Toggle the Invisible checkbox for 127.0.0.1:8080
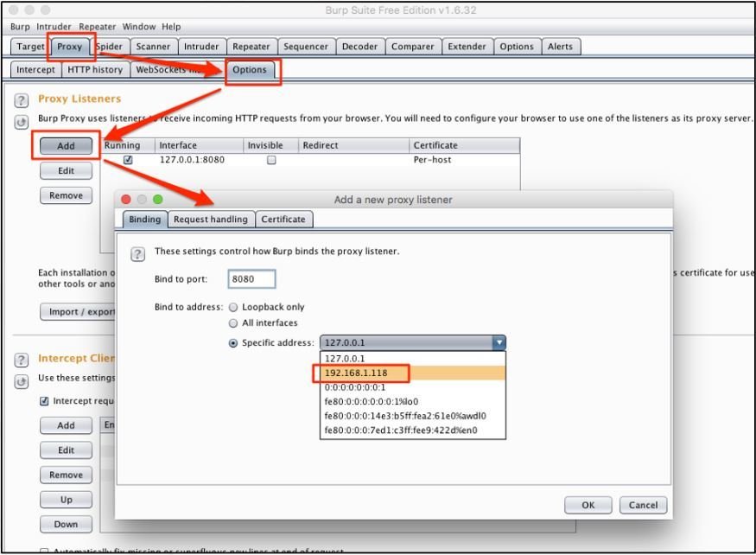 tap(271, 160)
